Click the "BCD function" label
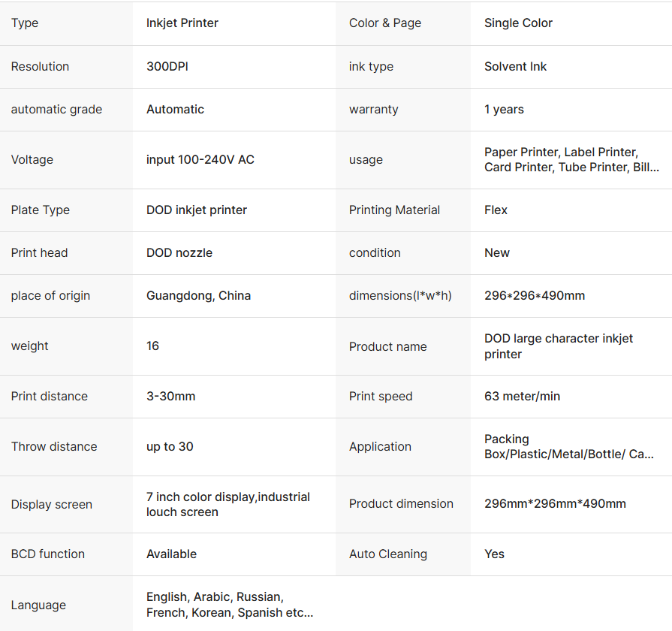 [48, 554]
